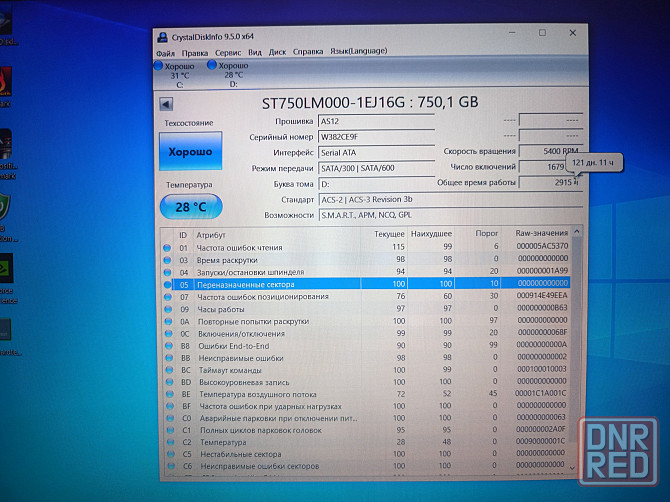
Task: Click the Текущее column header
Action: (389, 234)
